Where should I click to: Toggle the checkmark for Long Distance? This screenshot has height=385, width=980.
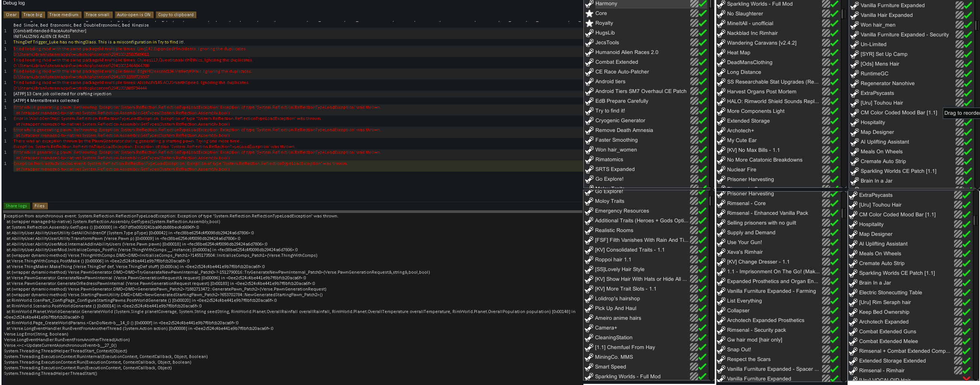(x=834, y=72)
